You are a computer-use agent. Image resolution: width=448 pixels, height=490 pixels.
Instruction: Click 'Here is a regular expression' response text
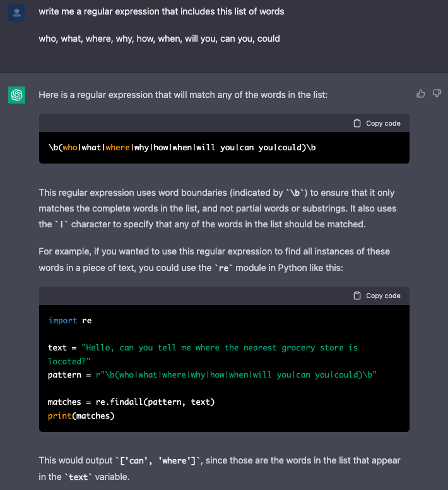click(183, 95)
